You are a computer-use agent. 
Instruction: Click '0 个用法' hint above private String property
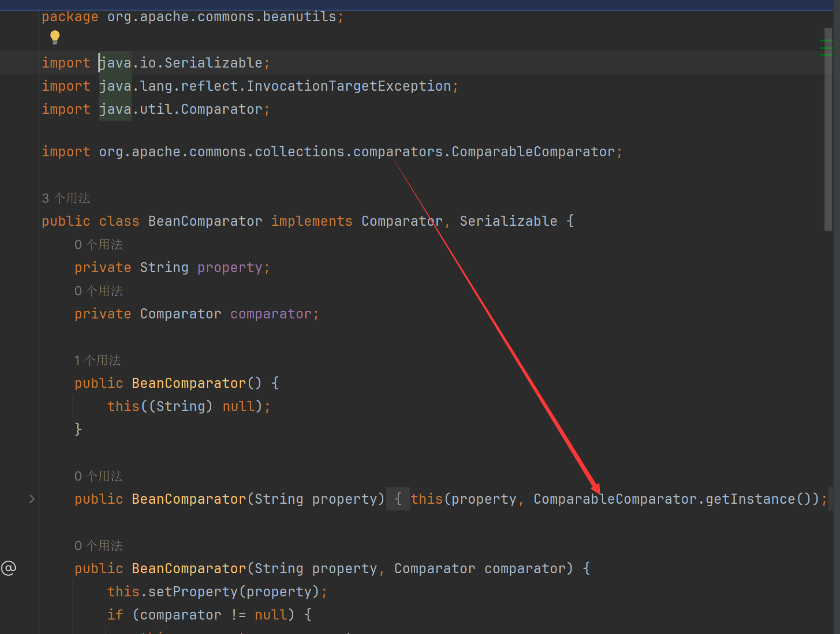click(98, 244)
